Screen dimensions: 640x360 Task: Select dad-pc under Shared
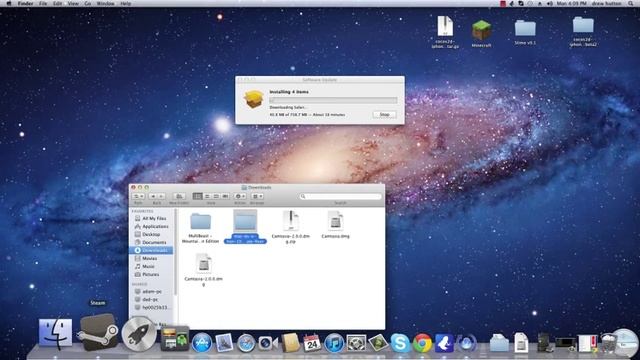click(x=151, y=299)
